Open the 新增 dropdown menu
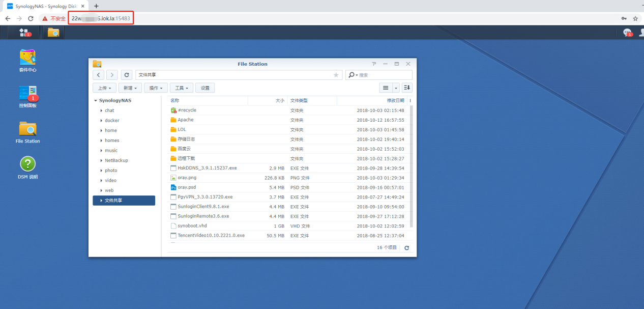This screenshot has width=644, height=309. 130,88
